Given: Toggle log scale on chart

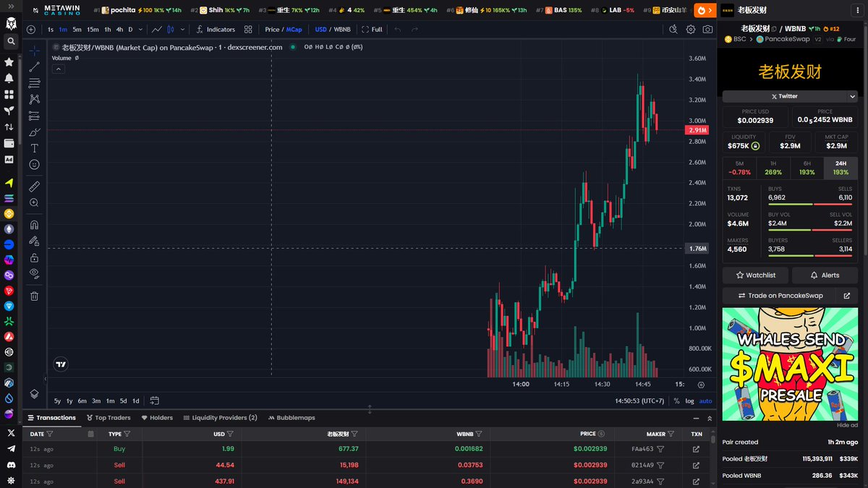Looking at the screenshot, I should pyautogui.click(x=689, y=401).
